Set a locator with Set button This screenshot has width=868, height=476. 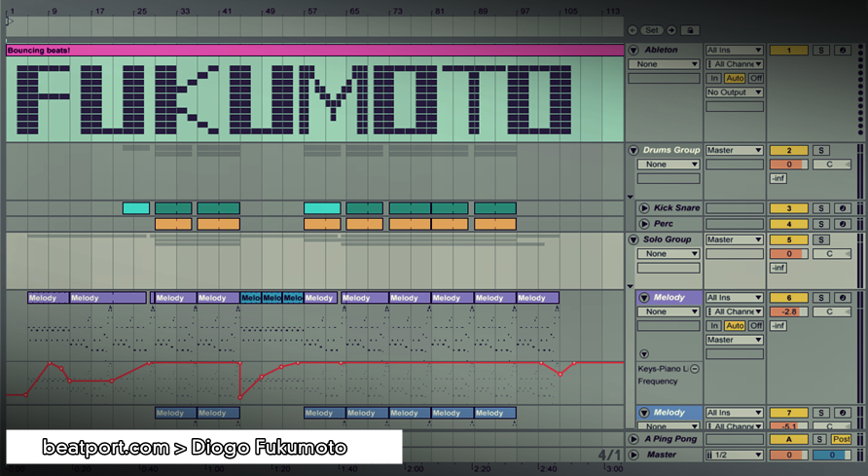pos(652,30)
